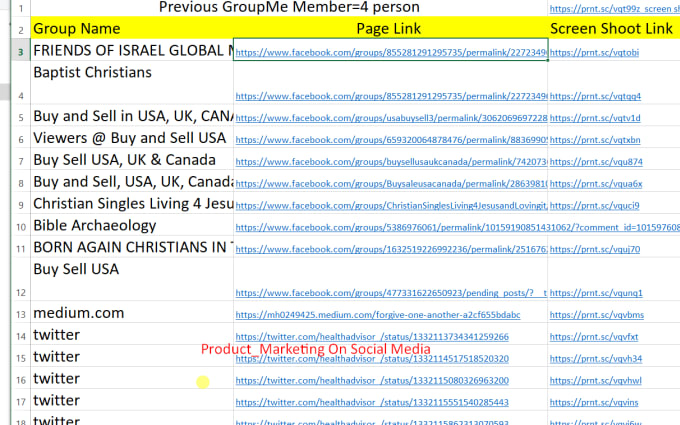Open the Baptist Christians Facebook link in row 4
The image size is (680, 425).
pyautogui.click(x=391, y=96)
